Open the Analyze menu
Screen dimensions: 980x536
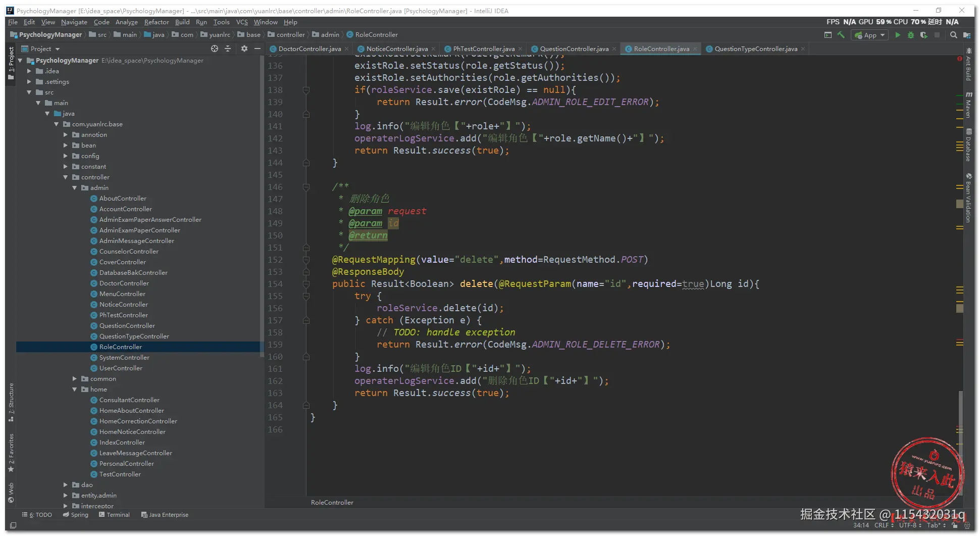coord(127,22)
